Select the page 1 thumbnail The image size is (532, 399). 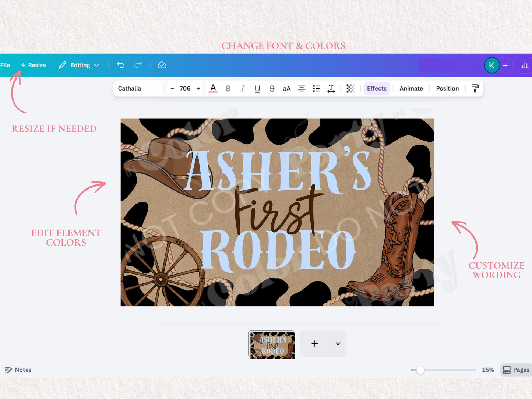tap(272, 345)
